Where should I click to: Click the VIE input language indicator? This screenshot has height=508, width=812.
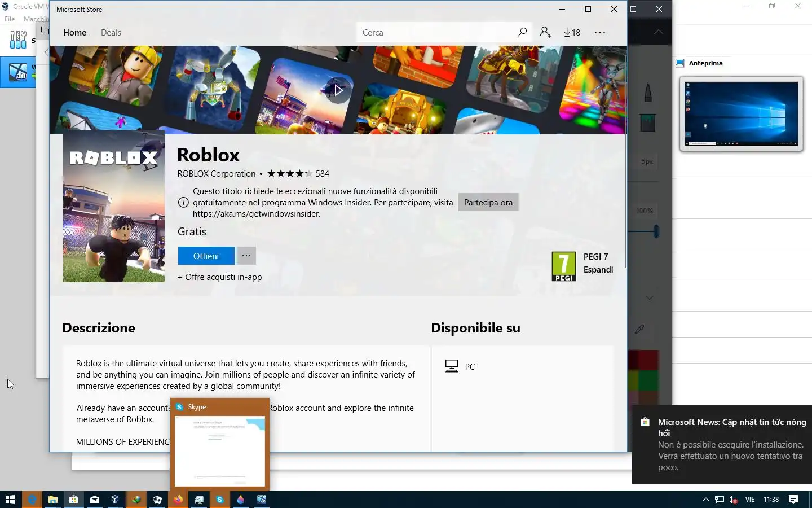point(750,500)
